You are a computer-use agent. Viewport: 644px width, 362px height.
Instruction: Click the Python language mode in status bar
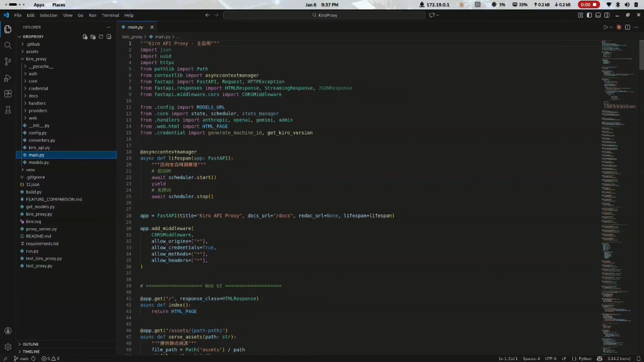[585, 358]
